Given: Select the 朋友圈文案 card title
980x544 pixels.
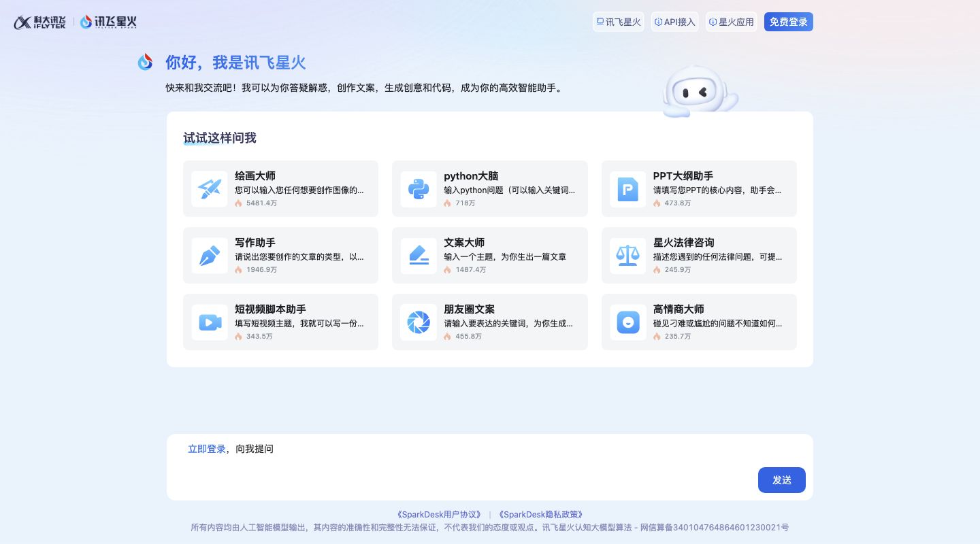Looking at the screenshot, I should tap(470, 309).
